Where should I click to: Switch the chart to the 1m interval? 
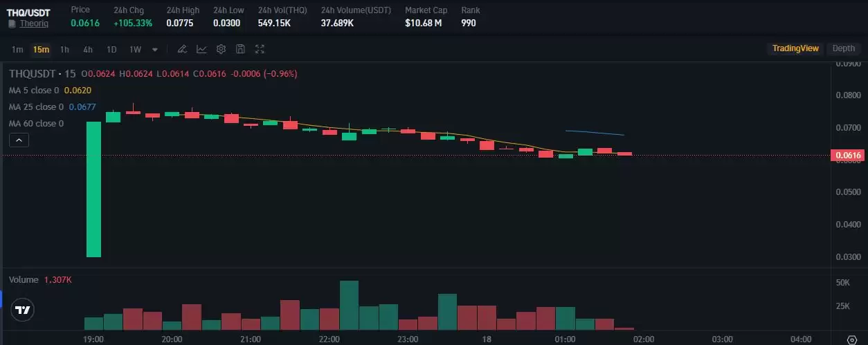[x=17, y=49]
